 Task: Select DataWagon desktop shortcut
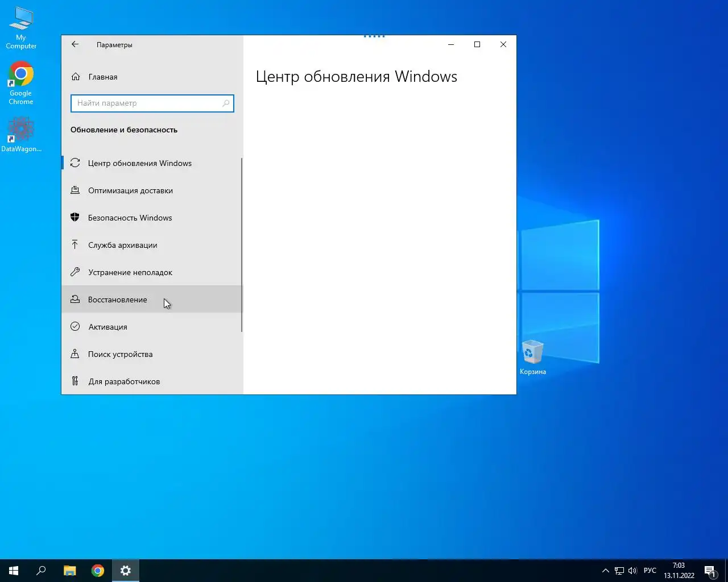[21, 135]
